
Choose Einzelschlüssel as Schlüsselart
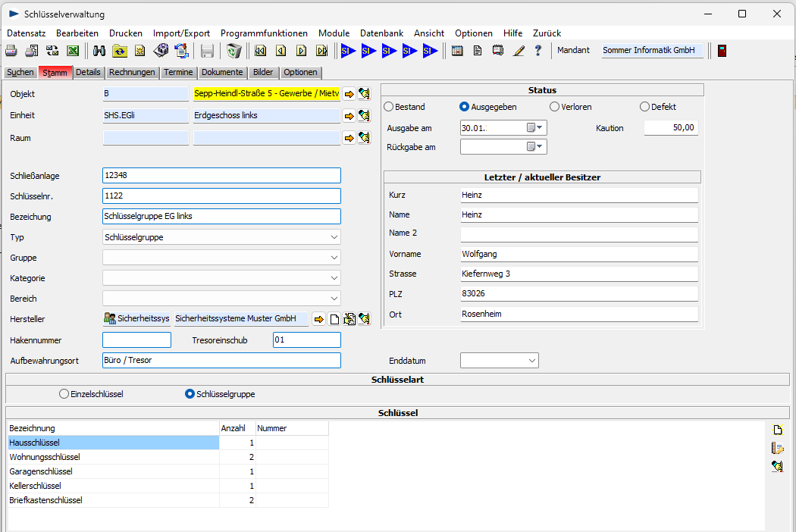[64, 394]
